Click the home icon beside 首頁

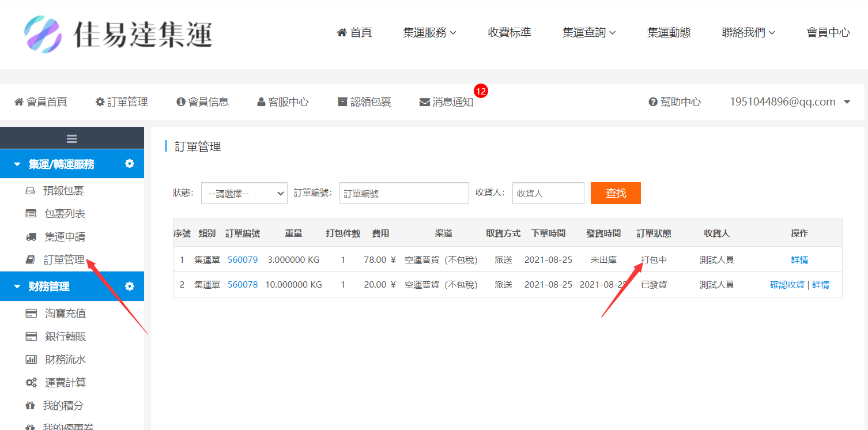pyautogui.click(x=342, y=32)
